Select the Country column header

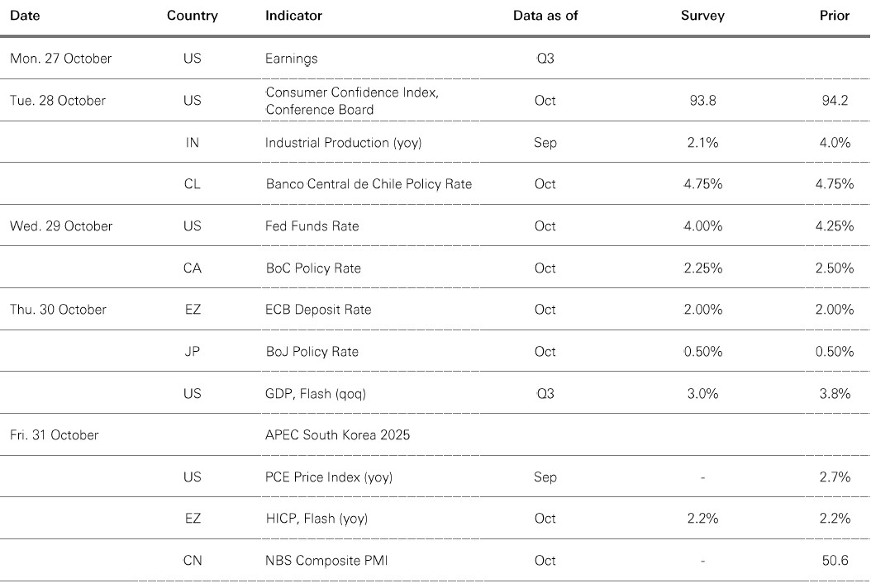click(x=192, y=16)
